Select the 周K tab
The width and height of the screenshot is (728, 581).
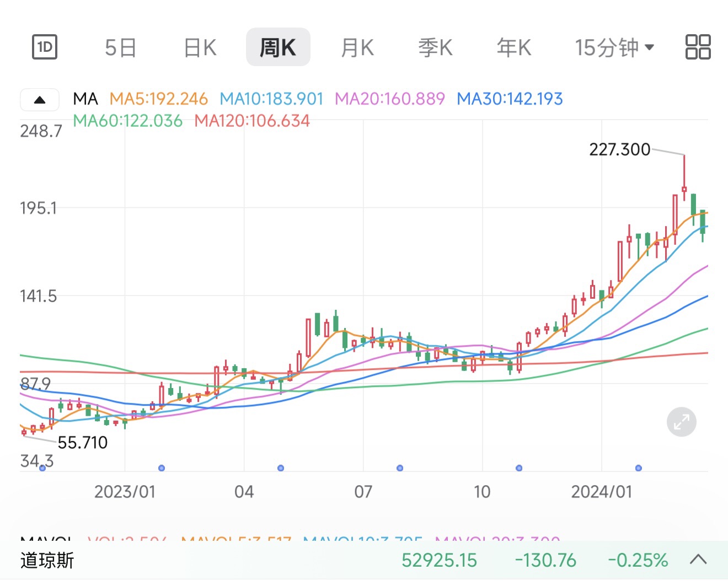coord(278,47)
